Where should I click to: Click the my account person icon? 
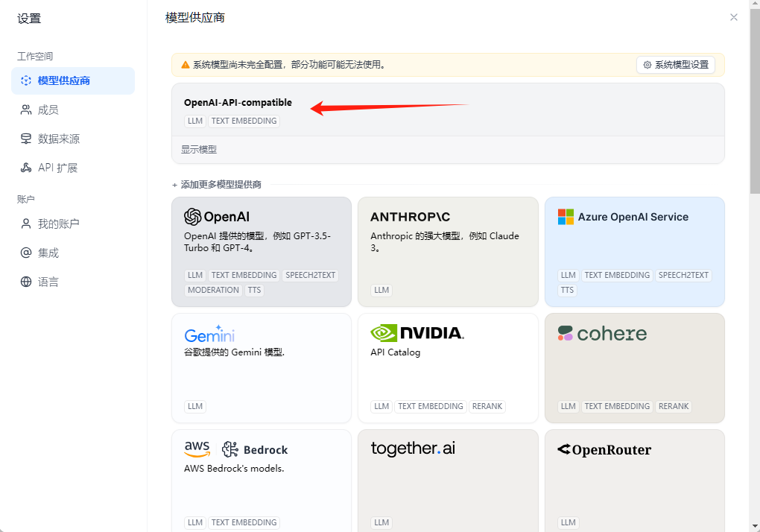(26, 224)
